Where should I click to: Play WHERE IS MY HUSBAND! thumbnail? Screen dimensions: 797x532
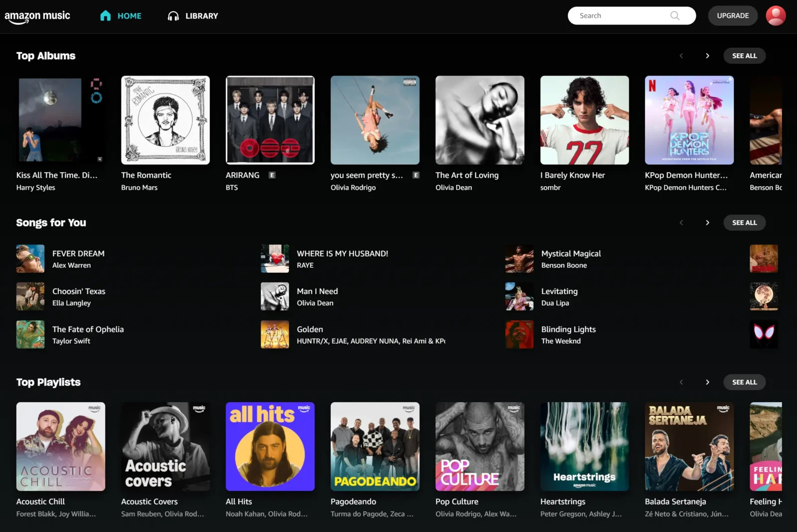coord(275,258)
